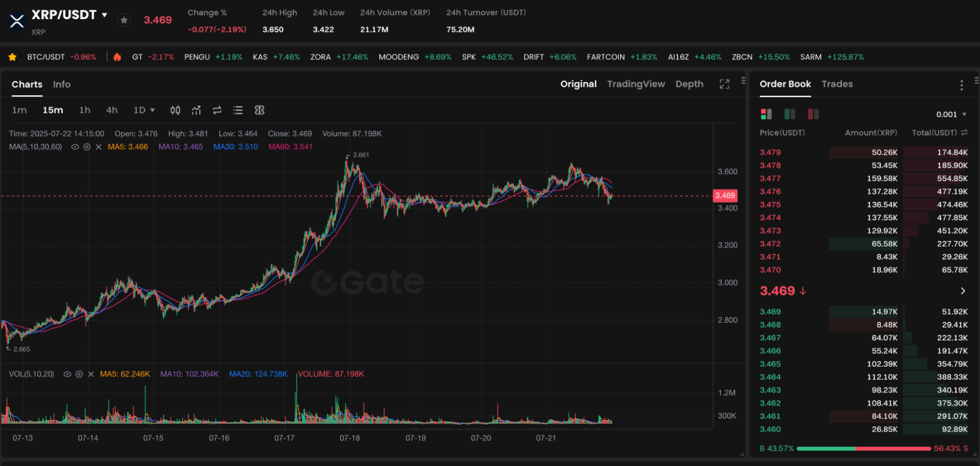Open KAS pair from ticker bar
This screenshot has width=980, height=466.
[x=276, y=57]
